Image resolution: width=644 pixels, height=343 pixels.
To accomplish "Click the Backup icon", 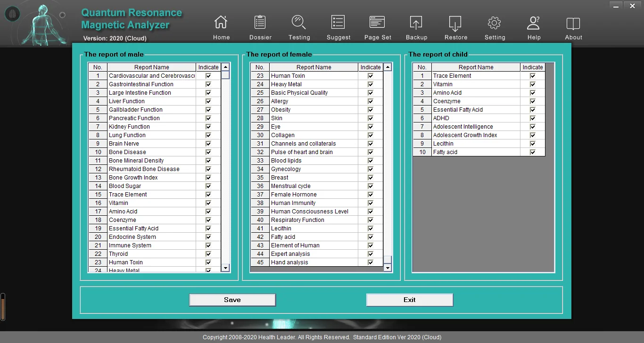I will tap(416, 27).
